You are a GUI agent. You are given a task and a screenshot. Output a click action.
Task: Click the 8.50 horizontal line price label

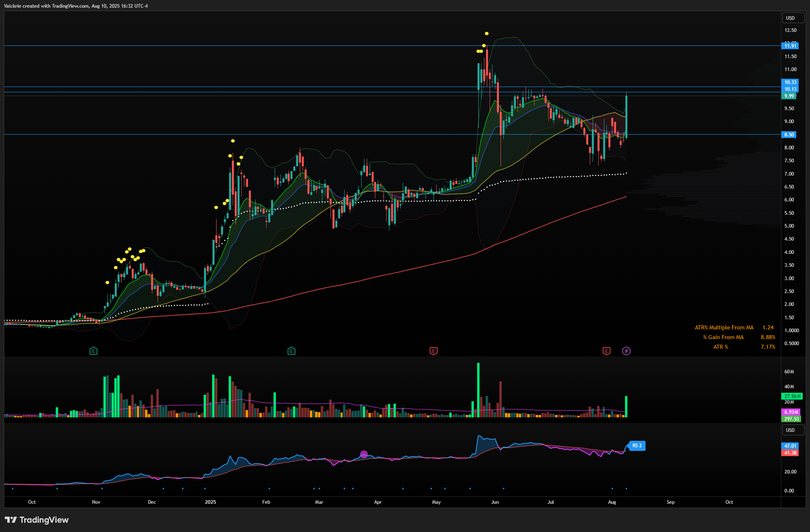point(789,135)
